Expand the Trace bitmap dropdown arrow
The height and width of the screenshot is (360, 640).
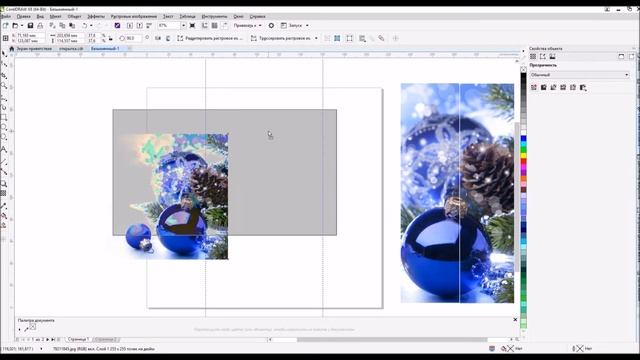tap(316, 38)
